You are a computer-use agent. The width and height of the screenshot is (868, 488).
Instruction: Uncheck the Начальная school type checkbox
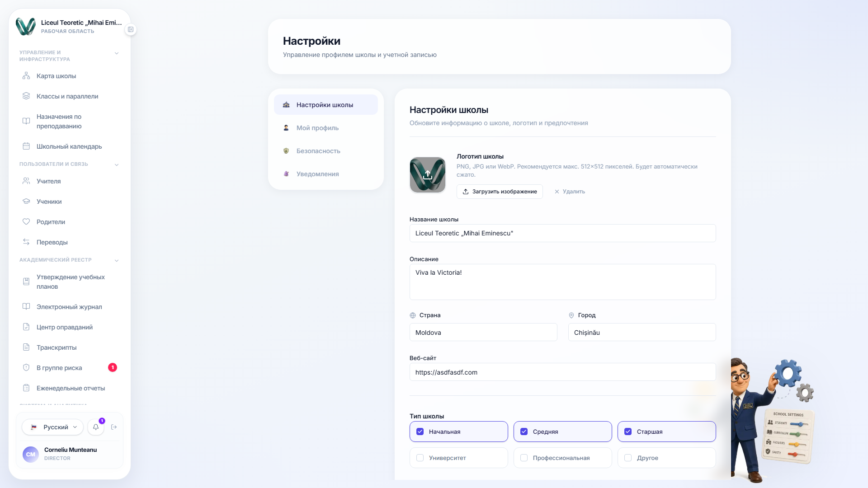tap(420, 432)
